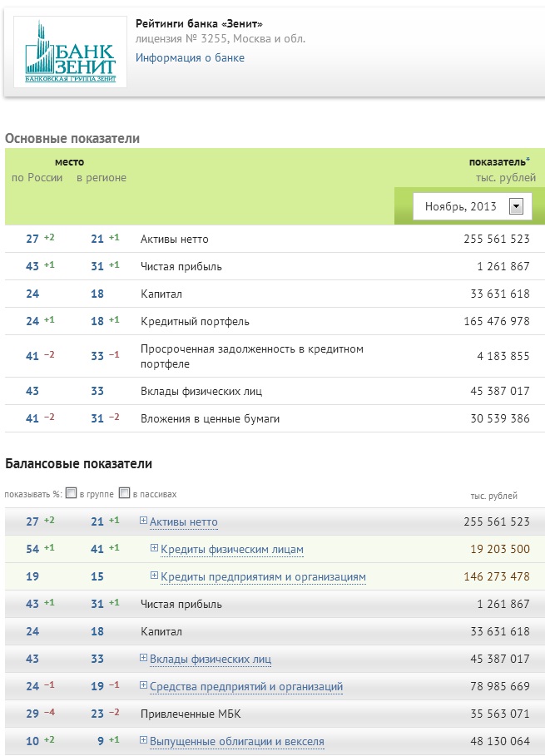
Task: Expand plus icon for Средства предприятий и организаций
Action: [x=144, y=686]
